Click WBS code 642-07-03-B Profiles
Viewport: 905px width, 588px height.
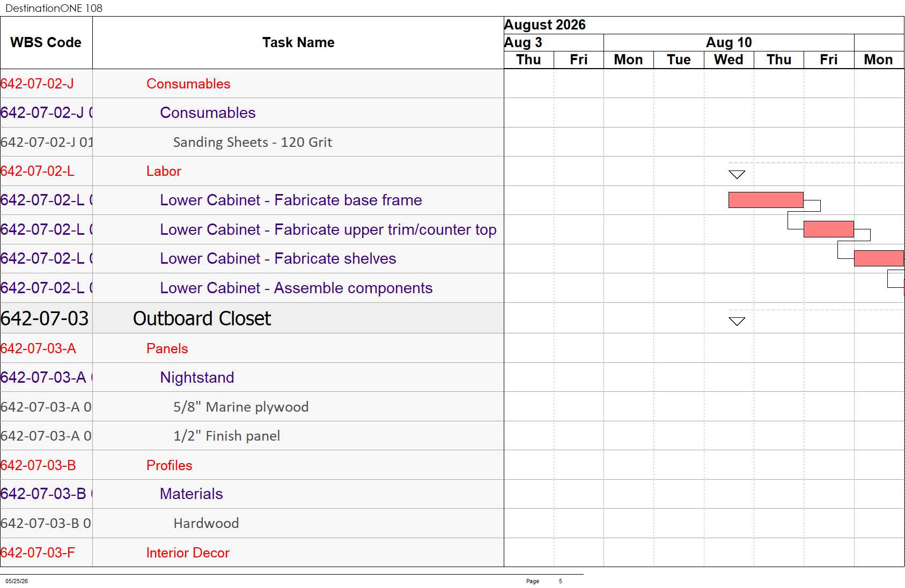tap(38, 465)
